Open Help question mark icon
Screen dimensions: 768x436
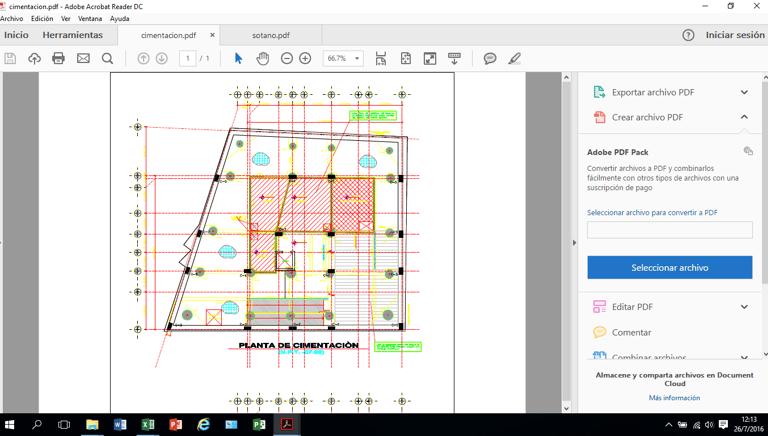pyautogui.click(x=688, y=35)
